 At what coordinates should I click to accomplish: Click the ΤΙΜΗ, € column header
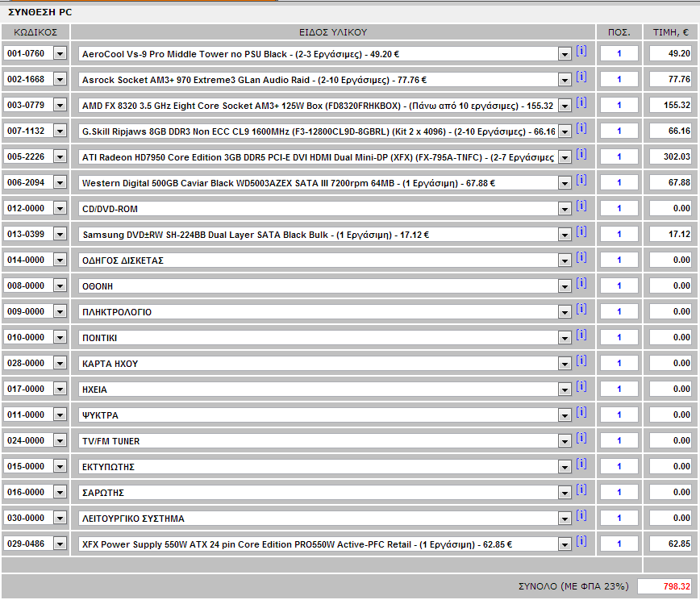tap(670, 32)
